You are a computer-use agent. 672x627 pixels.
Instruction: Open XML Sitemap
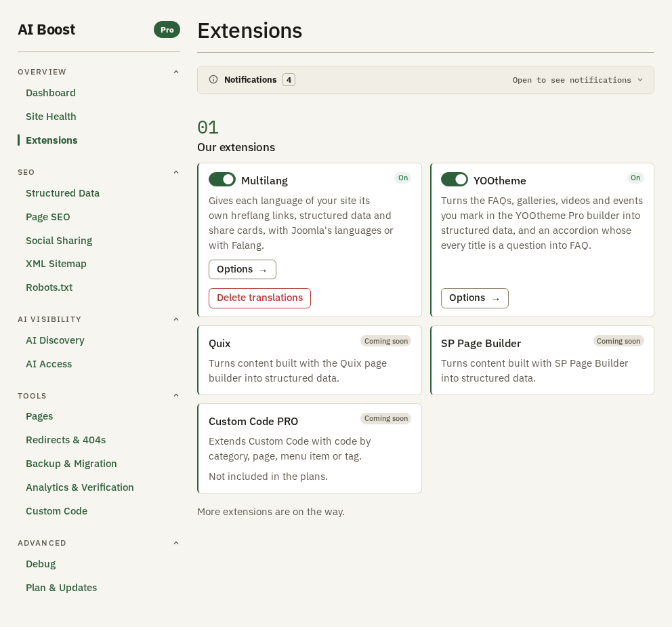pyautogui.click(x=56, y=264)
